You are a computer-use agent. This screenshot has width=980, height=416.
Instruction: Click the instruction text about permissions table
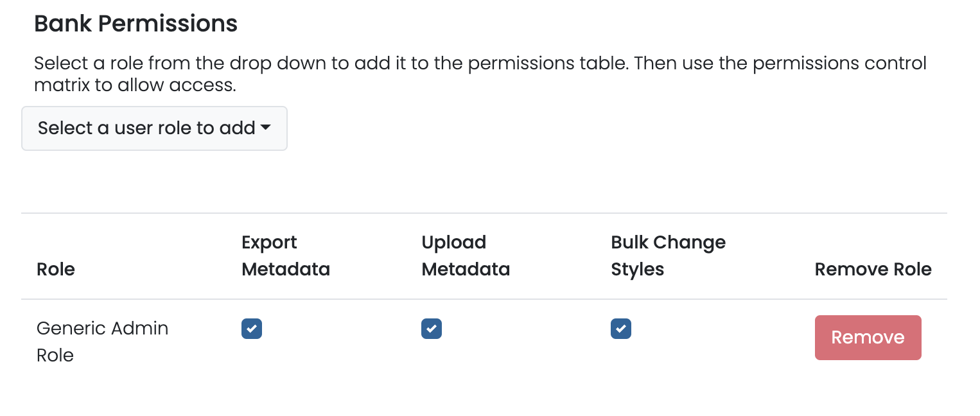point(480,64)
